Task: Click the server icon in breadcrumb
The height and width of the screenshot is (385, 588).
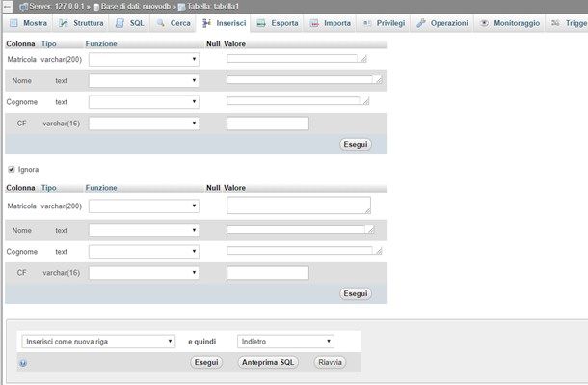Action: [x=23, y=7]
